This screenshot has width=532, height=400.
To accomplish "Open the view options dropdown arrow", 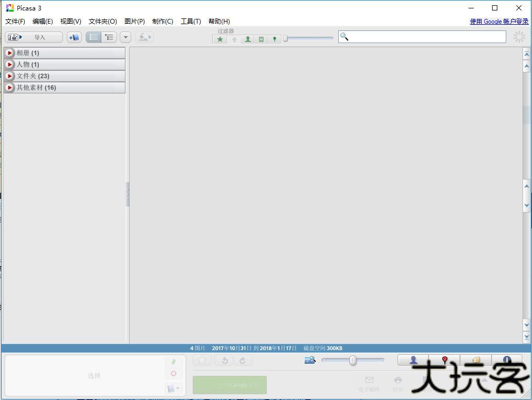I will 126,37.
